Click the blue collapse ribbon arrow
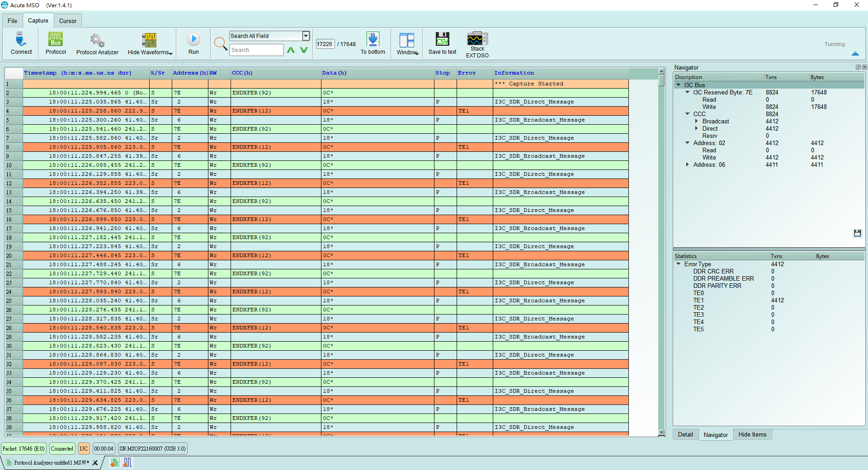868x470 pixels. click(855, 53)
